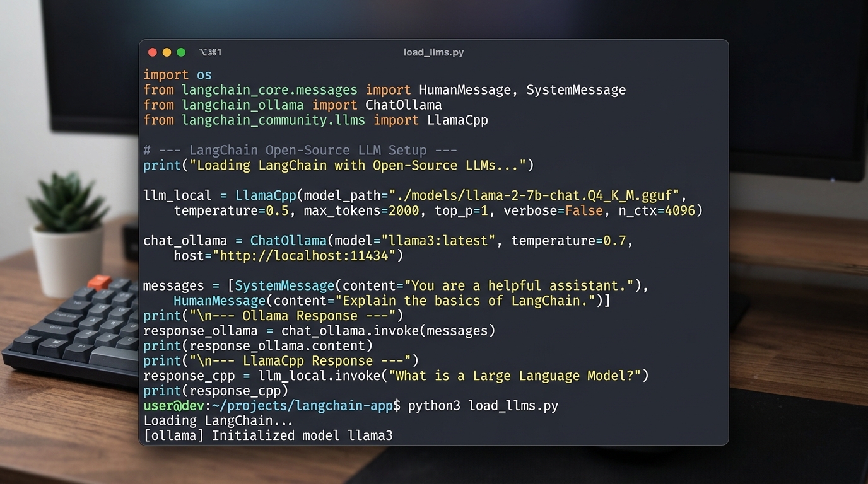Viewport: 868px width, 484px height.
Task: Click the host URL "http://localhost:11434"
Action: pos(304,256)
